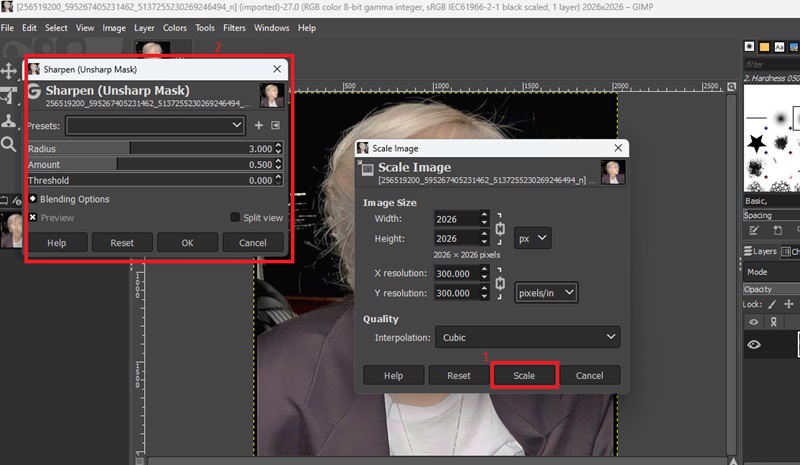
Task: Enable the Split view checkbox
Action: (235, 217)
